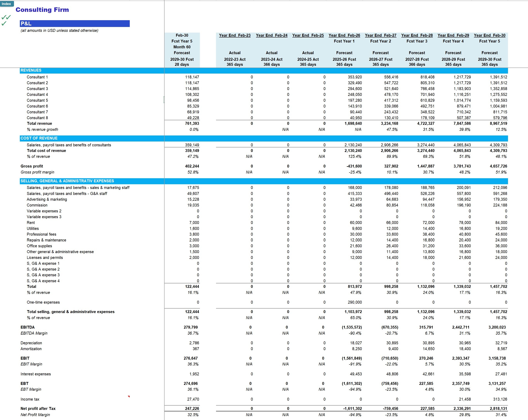Screen dimensions: 528x420
Task: Click the Gross profit value -431,600
Action: point(354,166)
